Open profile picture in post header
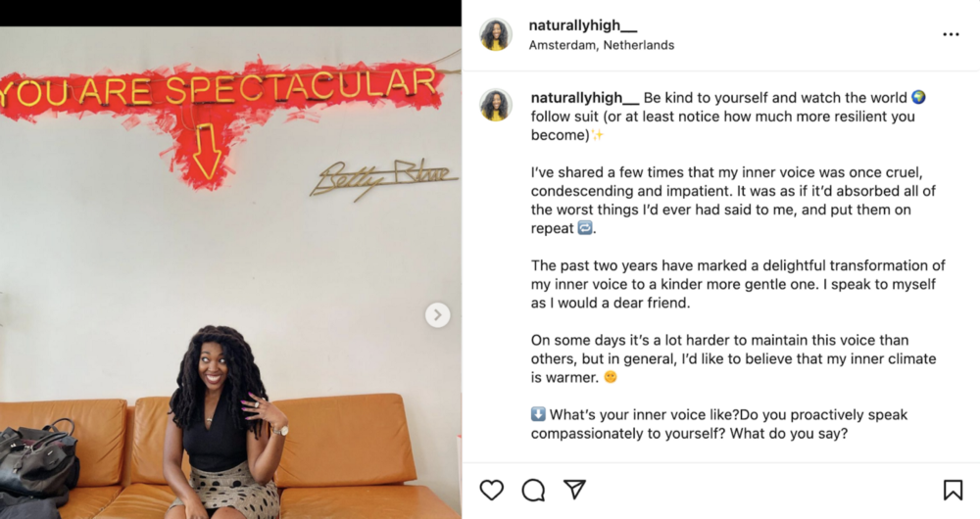980x519 pixels. [x=496, y=34]
